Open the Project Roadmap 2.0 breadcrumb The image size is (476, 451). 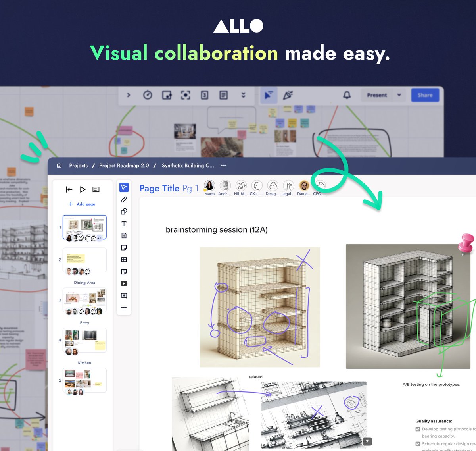click(x=124, y=166)
